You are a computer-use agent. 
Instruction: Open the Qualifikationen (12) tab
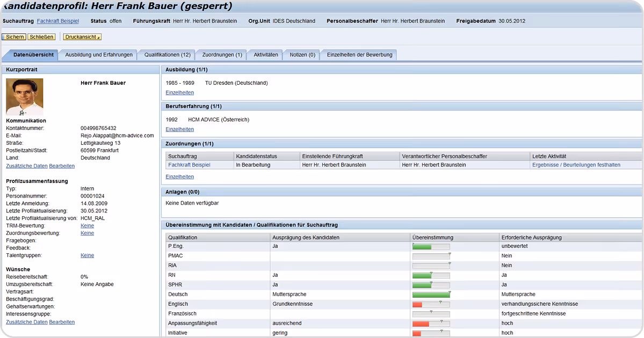[167, 55]
